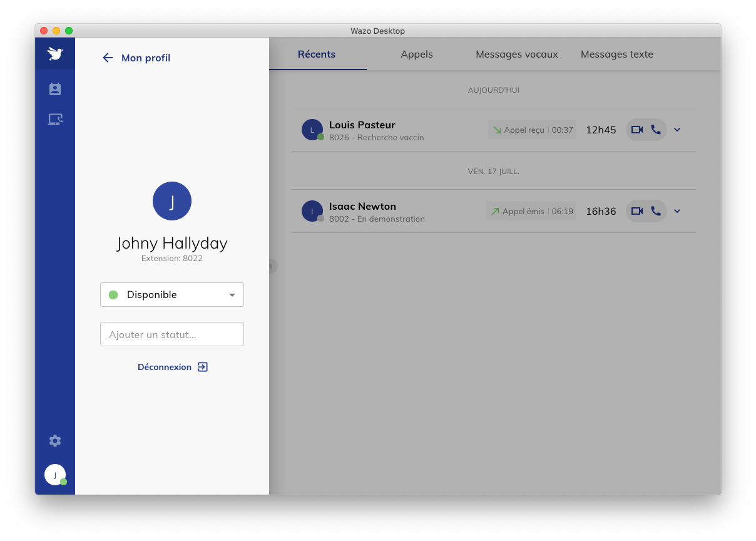
Task: Click the Ajouter un statut input field
Action: (172, 334)
